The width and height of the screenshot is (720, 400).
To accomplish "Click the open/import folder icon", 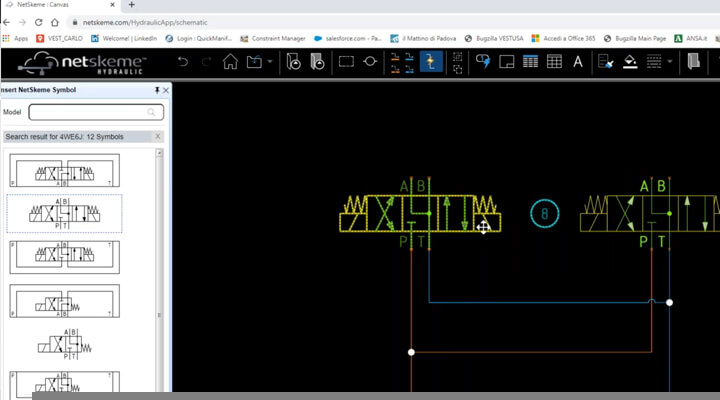I will coord(254,62).
